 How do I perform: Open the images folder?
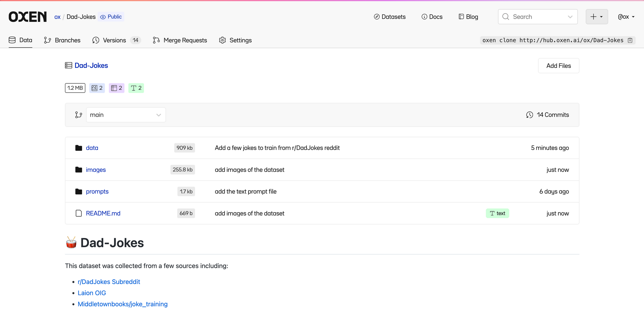click(x=96, y=170)
